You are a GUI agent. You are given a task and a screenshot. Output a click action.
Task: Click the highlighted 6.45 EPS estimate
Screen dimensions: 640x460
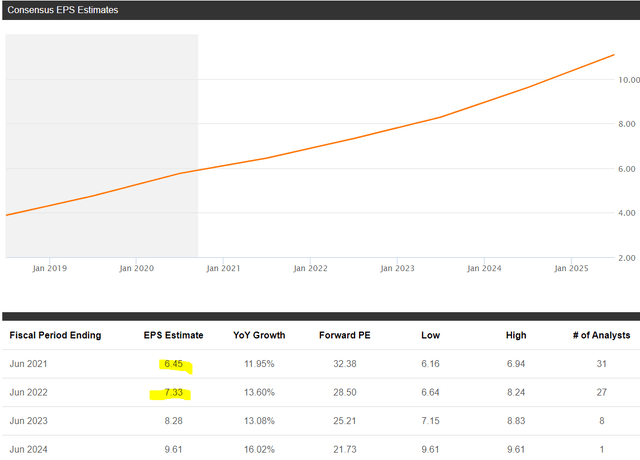[x=175, y=365]
